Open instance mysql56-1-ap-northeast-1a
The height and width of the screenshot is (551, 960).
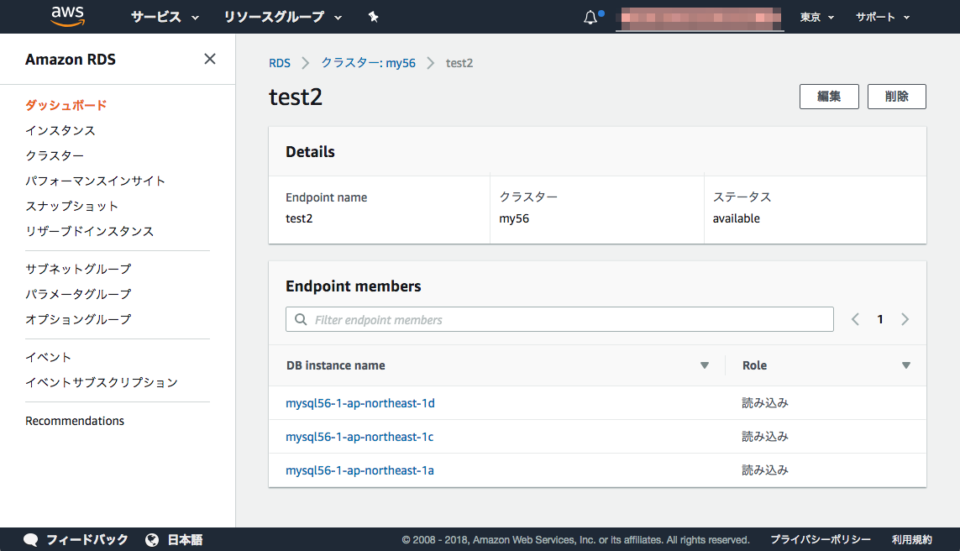tap(359, 470)
